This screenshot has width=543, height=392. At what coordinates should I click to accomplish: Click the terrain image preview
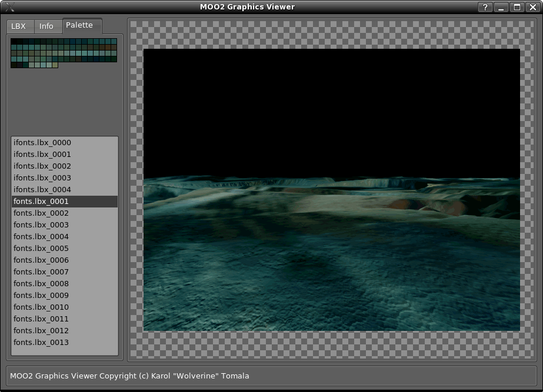click(332, 190)
